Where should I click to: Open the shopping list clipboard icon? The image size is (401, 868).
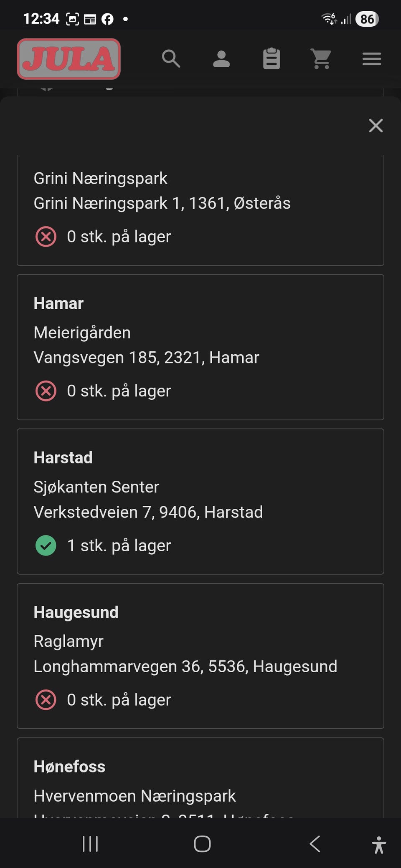click(272, 59)
